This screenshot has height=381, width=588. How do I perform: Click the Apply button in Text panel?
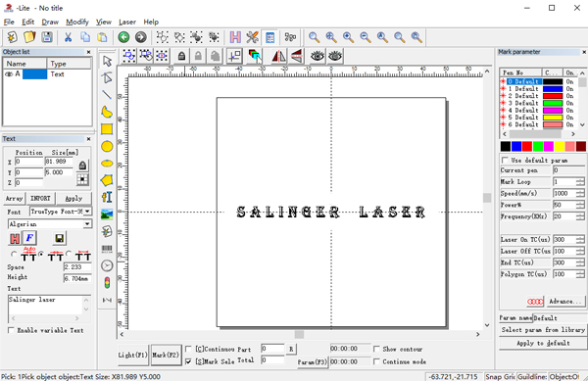(x=73, y=198)
